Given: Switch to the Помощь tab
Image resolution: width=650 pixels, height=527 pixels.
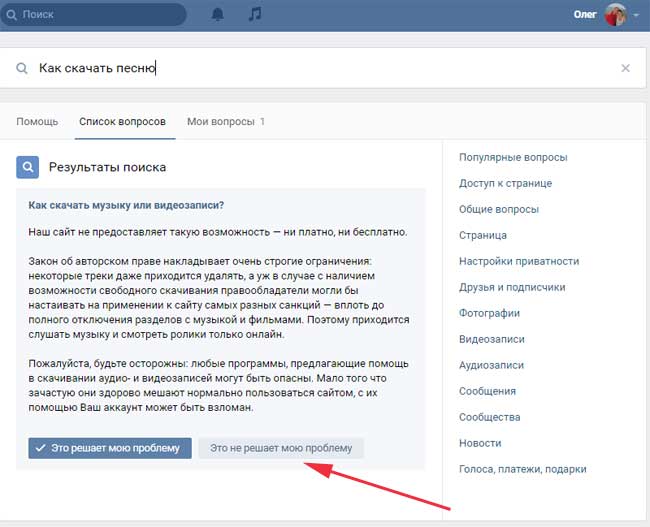Looking at the screenshot, I should (37, 121).
